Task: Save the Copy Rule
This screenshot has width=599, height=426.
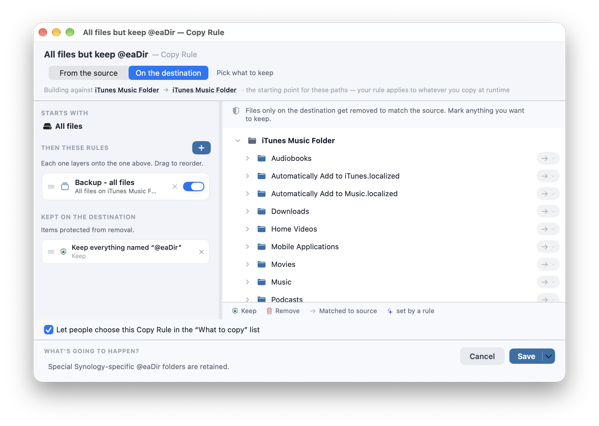Action: pyautogui.click(x=526, y=356)
